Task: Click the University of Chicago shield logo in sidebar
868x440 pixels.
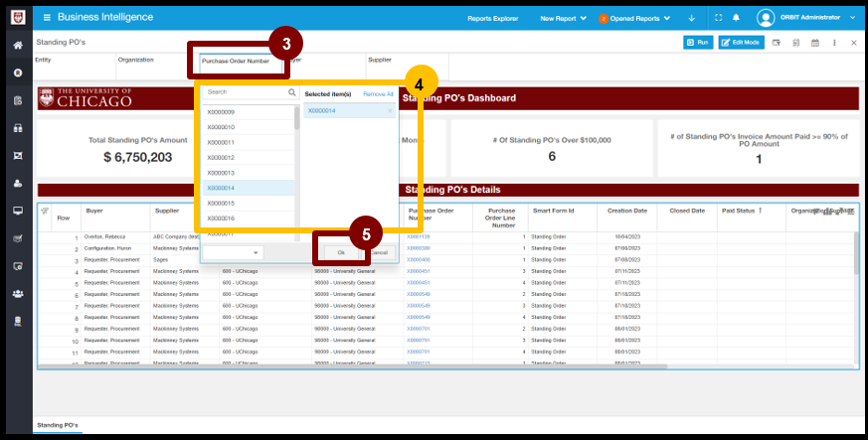Action: click(18, 18)
